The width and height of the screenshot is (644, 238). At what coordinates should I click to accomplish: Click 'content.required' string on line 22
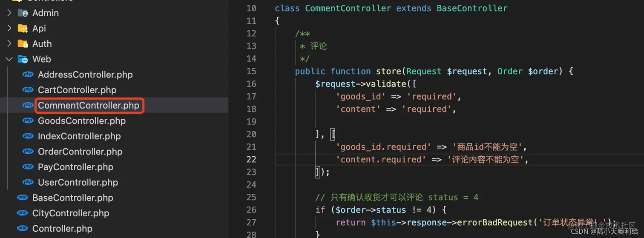pyautogui.click(x=381, y=159)
